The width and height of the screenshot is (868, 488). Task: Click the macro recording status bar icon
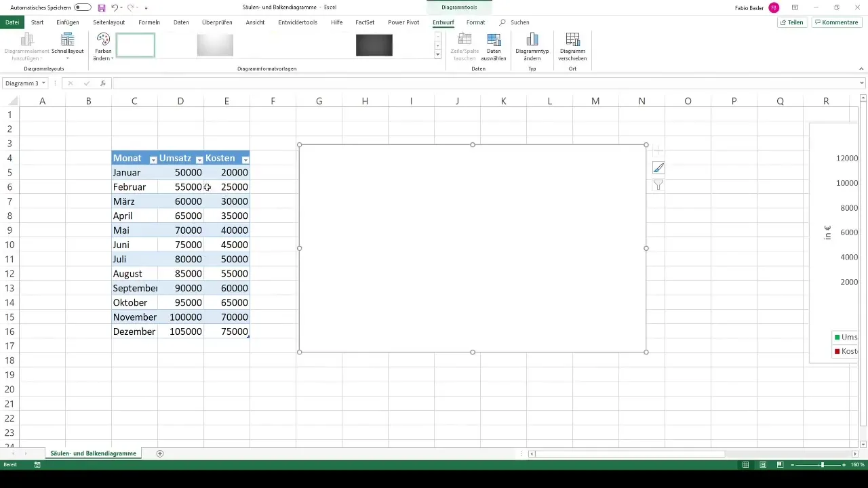pyautogui.click(x=37, y=465)
